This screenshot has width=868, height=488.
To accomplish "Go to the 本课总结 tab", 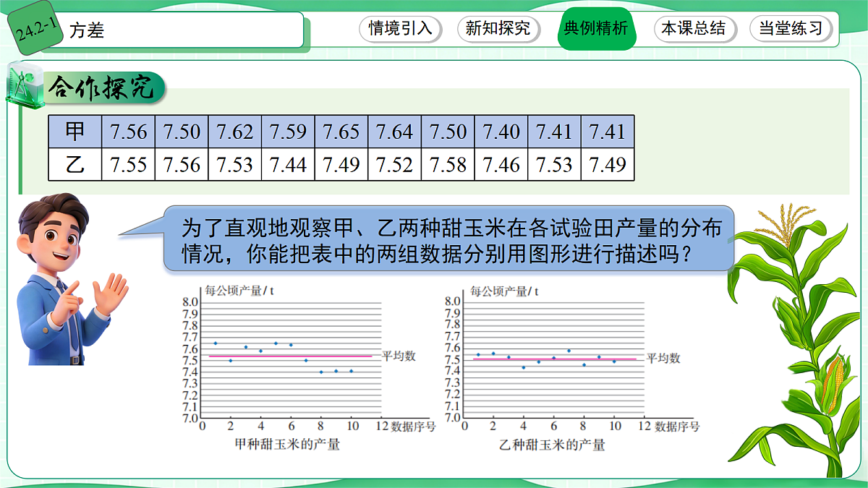I will (x=694, y=29).
